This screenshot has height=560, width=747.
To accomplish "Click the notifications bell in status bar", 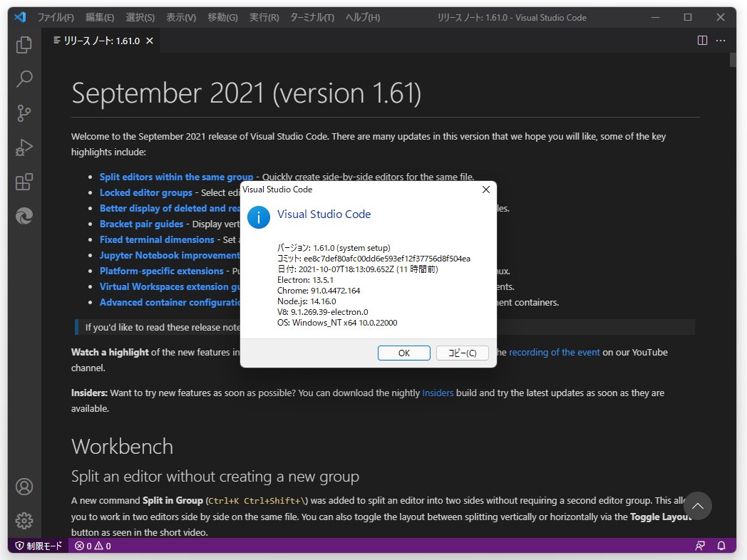I will coord(721,545).
